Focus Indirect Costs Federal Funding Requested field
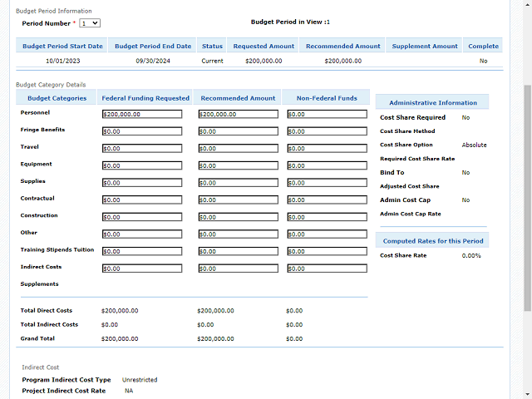Screen dimensions: 532x399 [x=142, y=268]
